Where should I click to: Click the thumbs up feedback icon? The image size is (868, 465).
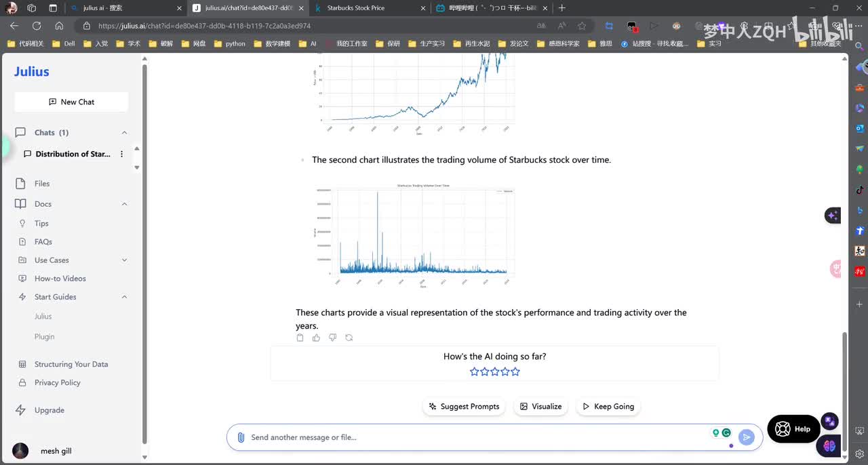pos(317,338)
